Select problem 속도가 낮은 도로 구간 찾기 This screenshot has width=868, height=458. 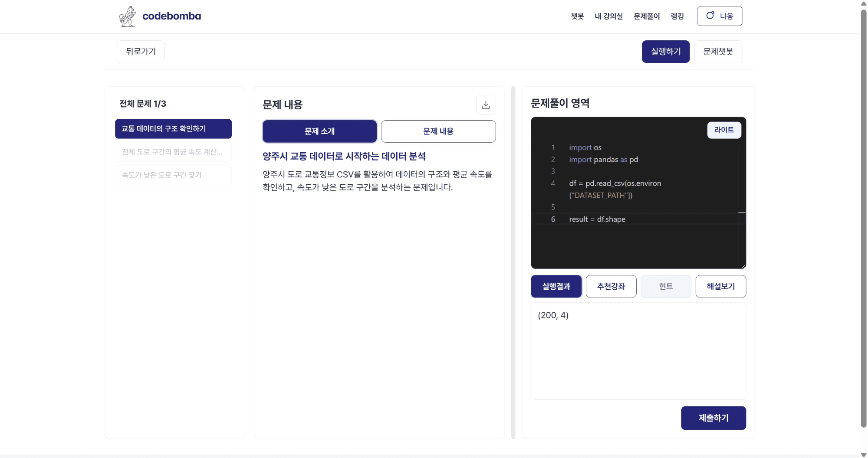pyautogui.click(x=173, y=175)
